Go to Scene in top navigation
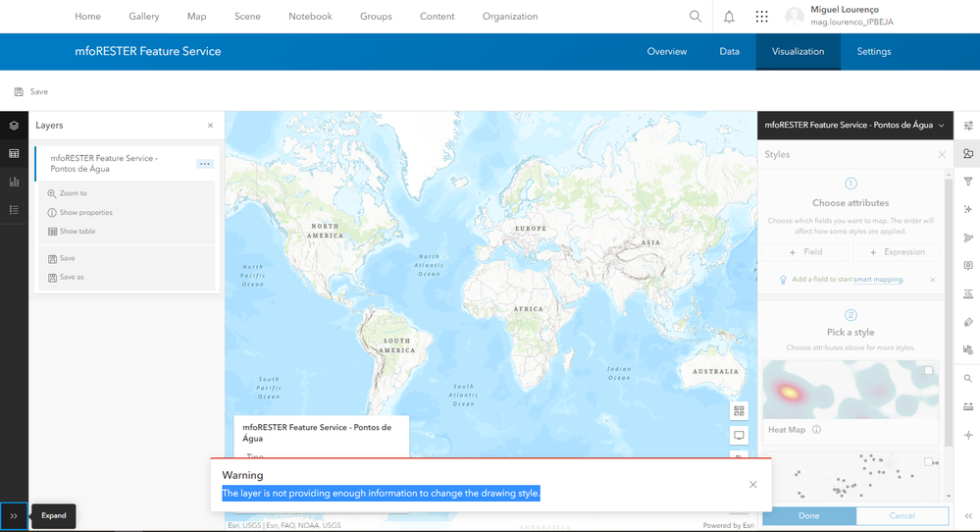This screenshot has width=980, height=532. tap(247, 17)
